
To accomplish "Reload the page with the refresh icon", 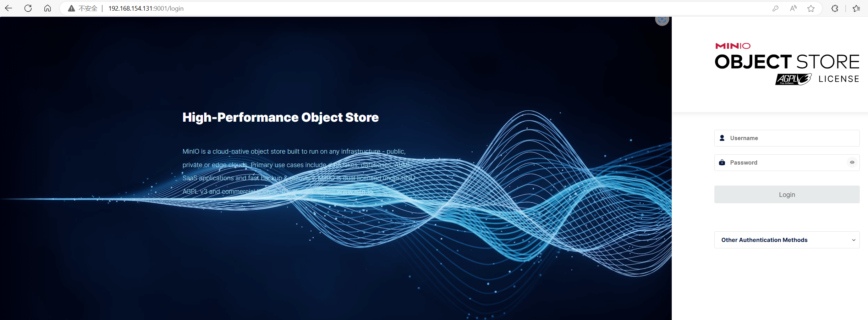I will 28,8.
